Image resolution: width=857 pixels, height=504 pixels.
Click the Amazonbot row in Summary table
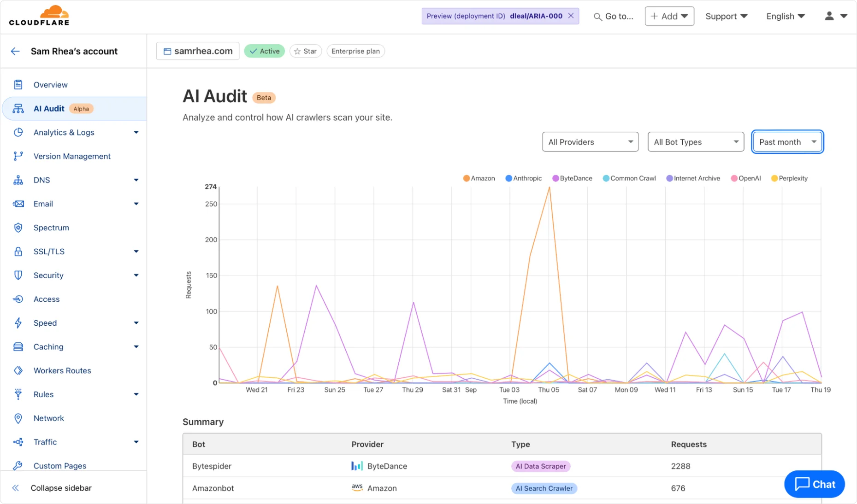(x=502, y=488)
